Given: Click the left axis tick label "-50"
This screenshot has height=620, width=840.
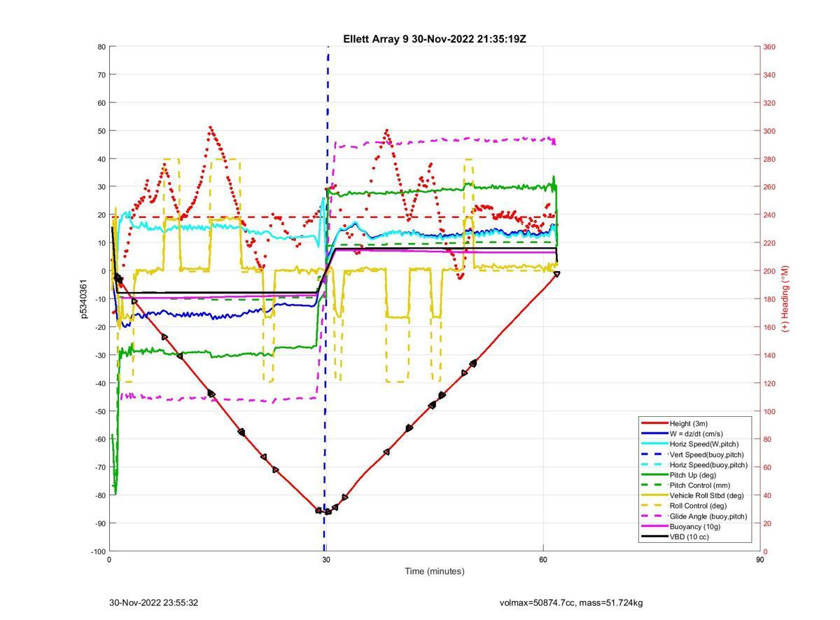Looking at the screenshot, I should coord(100,411).
